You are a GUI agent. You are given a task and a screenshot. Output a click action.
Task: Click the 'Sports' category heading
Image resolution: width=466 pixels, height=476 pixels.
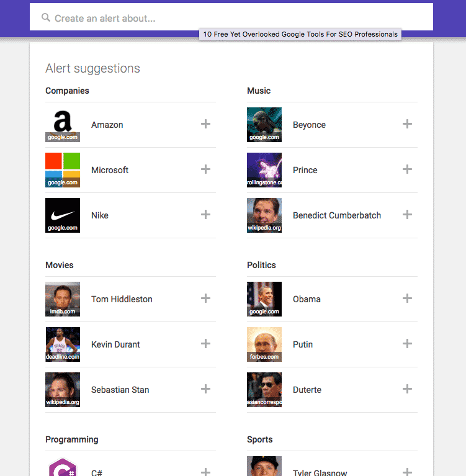tap(260, 439)
